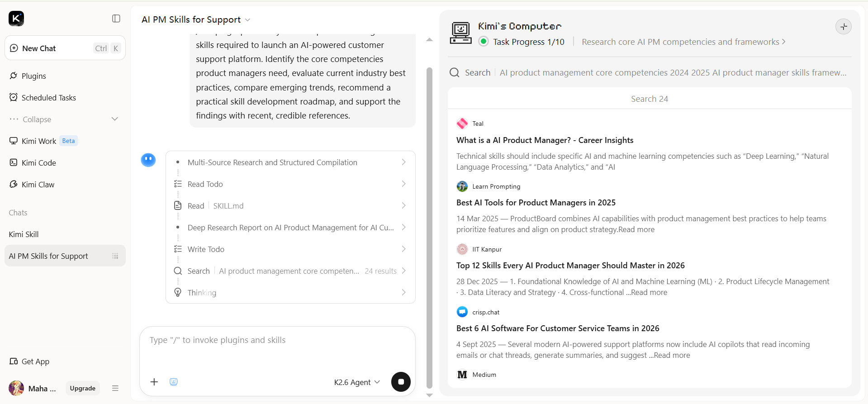The width and height of the screenshot is (868, 404).
Task: Collapse the sidebar menu section
Action: coord(65,119)
